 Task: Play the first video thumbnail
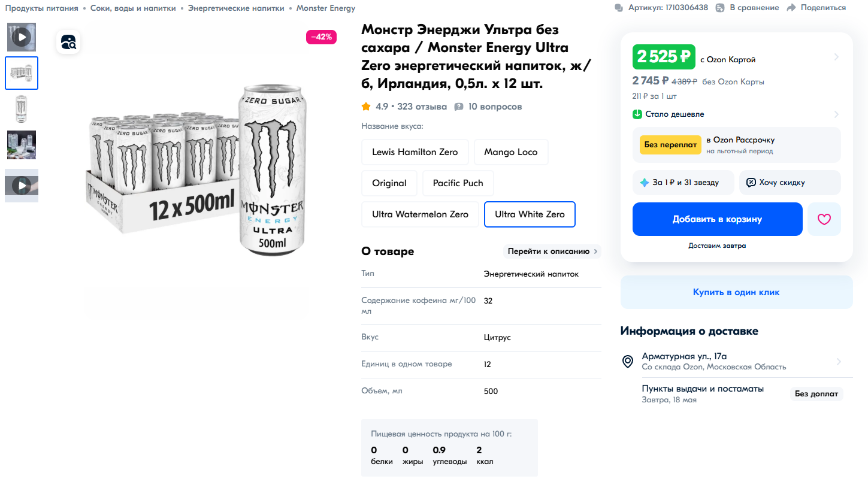[x=22, y=37]
